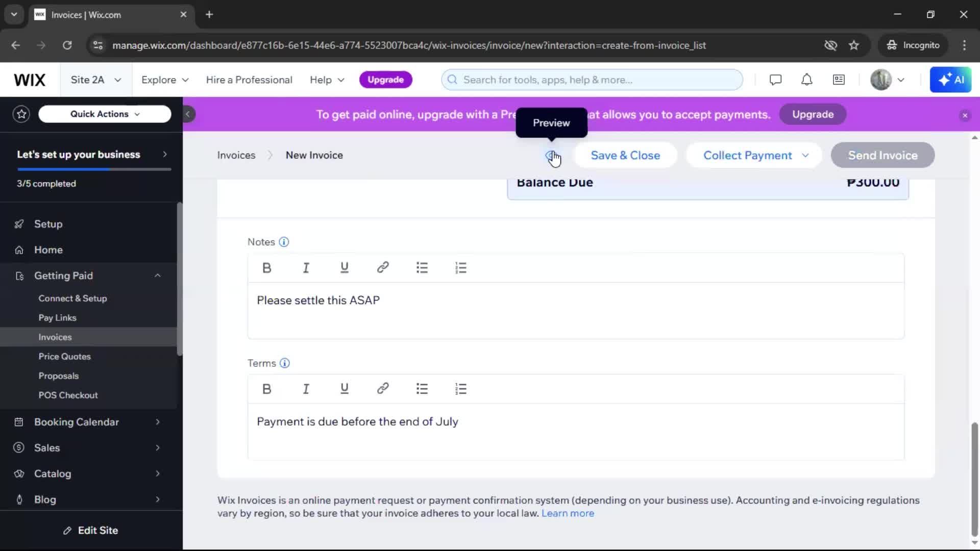
Task: Collapse the Getting Paid section
Action: point(157,275)
